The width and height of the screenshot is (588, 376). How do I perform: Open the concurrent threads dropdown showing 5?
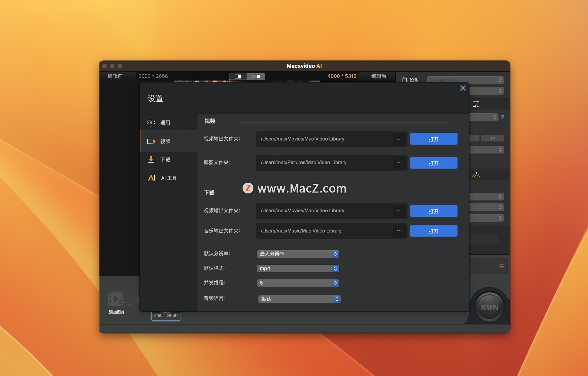(298, 283)
